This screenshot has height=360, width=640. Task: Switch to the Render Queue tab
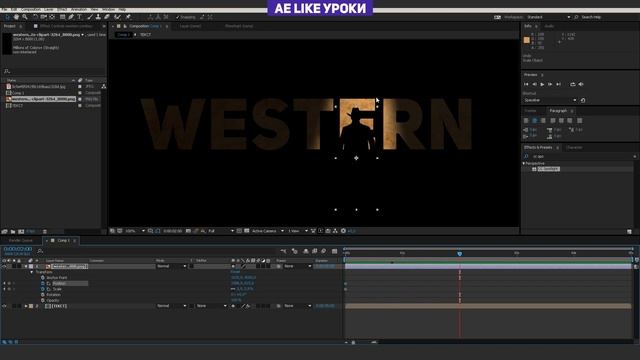20,241
